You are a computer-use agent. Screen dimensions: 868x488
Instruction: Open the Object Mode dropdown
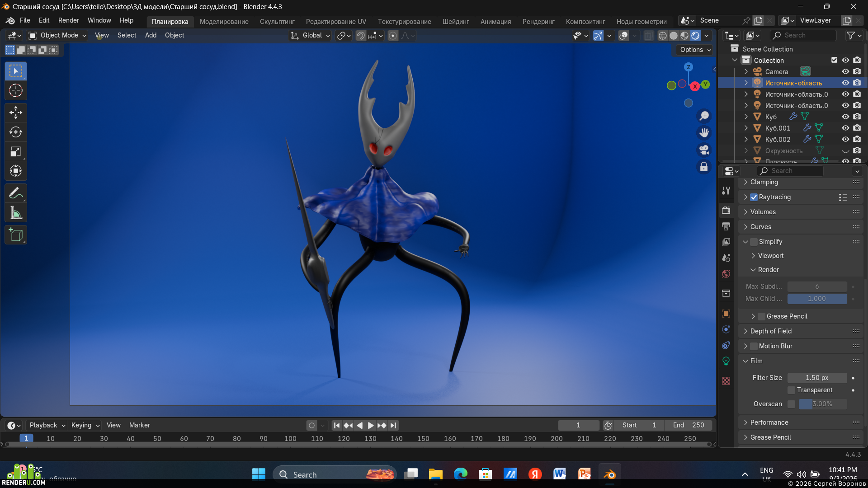pyautogui.click(x=57, y=35)
